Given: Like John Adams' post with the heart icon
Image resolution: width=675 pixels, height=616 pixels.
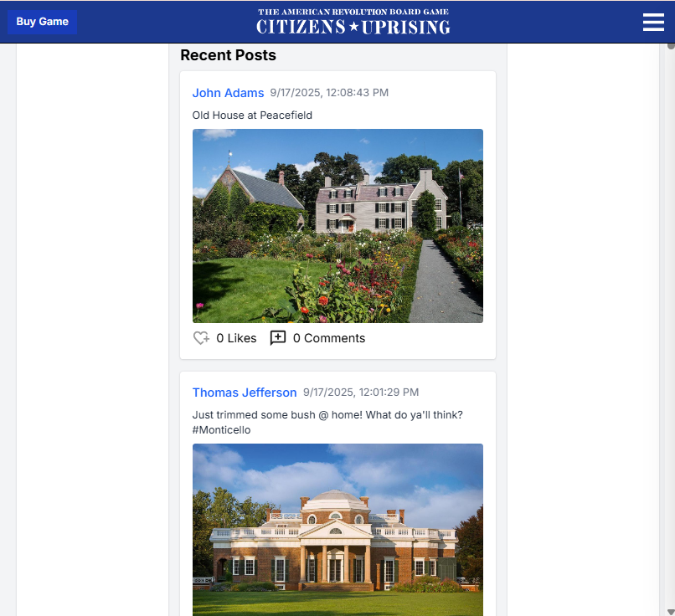Looking at the screenshot, I should click(x=201, y=338).
